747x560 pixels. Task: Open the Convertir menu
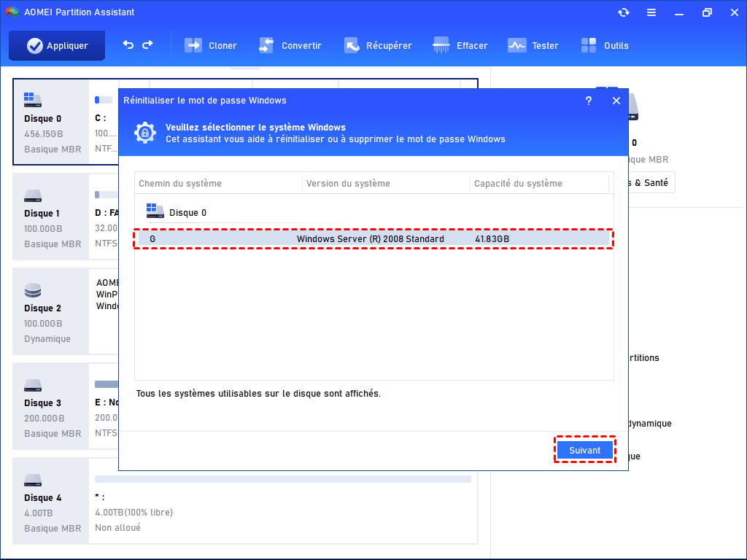(x=290, y=46)
